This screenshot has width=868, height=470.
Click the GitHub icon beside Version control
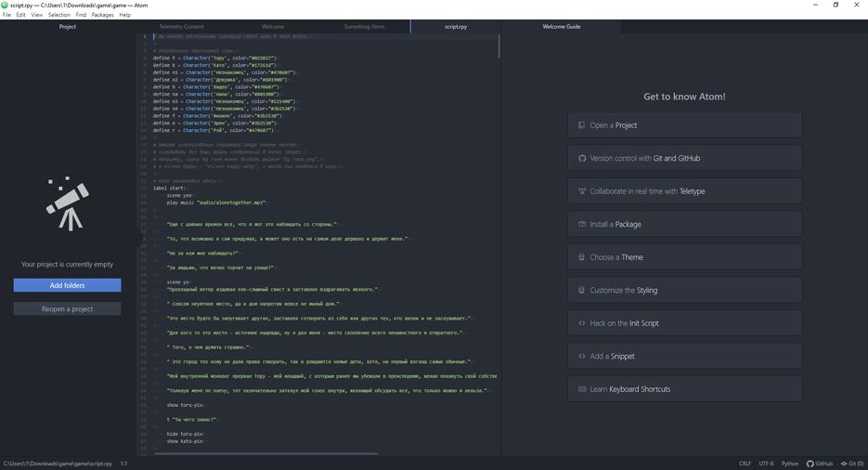[582, 158]
